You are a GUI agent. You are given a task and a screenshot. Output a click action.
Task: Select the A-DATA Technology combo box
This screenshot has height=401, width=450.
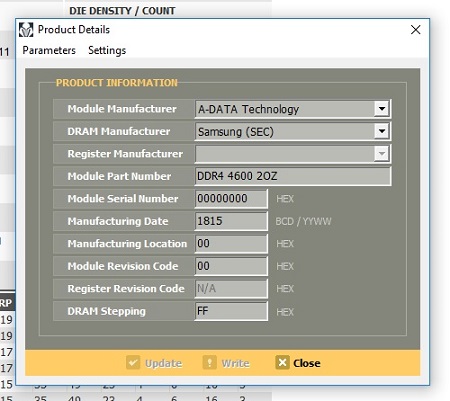tap(292, 109)
